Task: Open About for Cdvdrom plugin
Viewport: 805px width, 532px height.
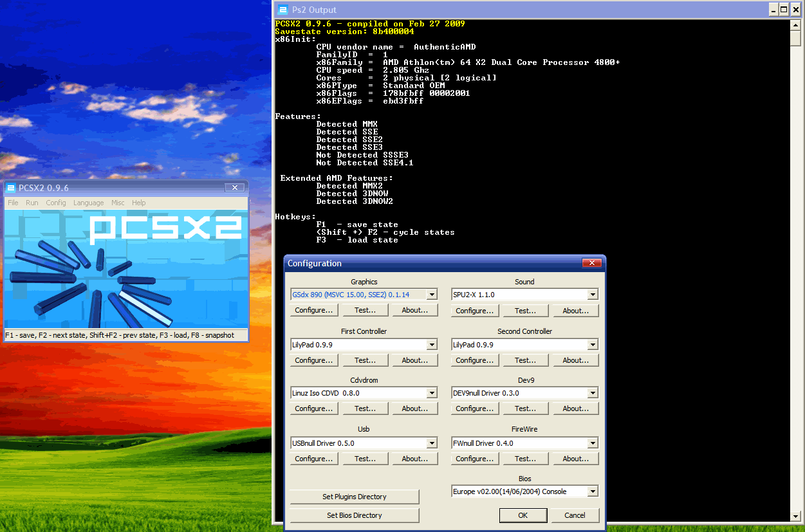Action: pos(415,408)
